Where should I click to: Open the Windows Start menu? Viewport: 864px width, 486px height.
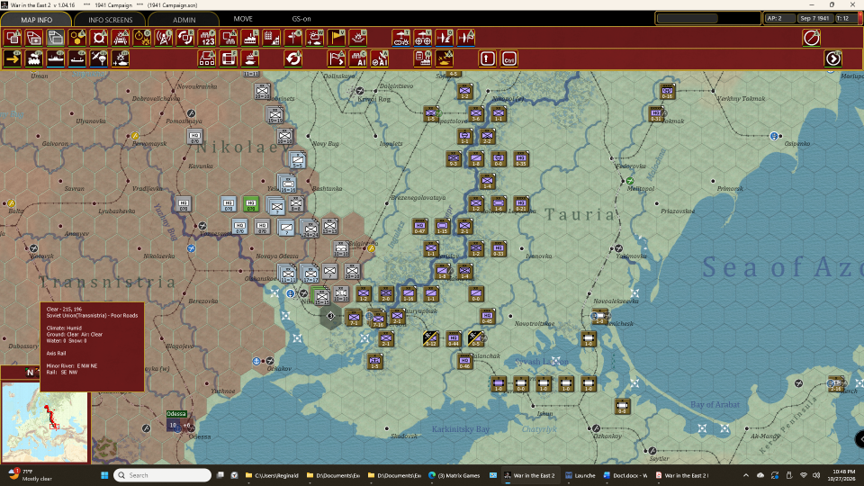[104, 475]
